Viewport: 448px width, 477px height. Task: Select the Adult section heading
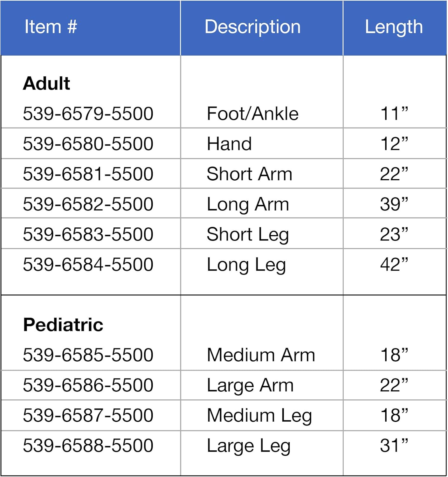[x=46, y=84]
